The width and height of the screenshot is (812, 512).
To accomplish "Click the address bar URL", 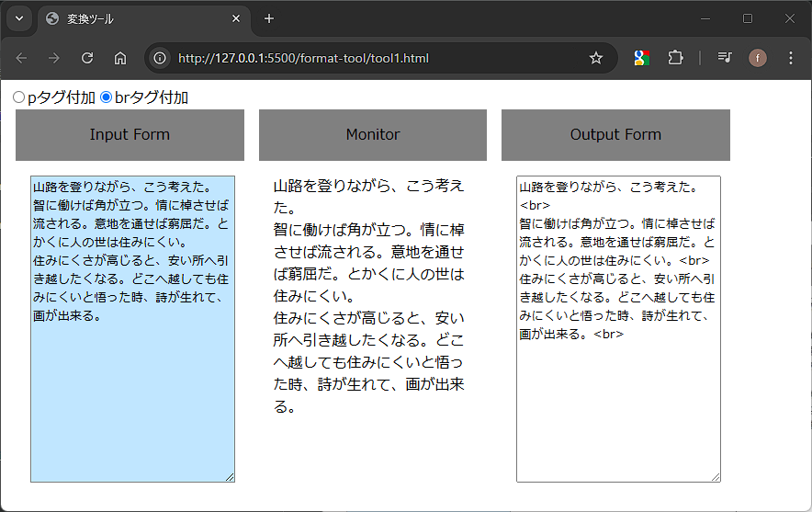I will (303, 58).
